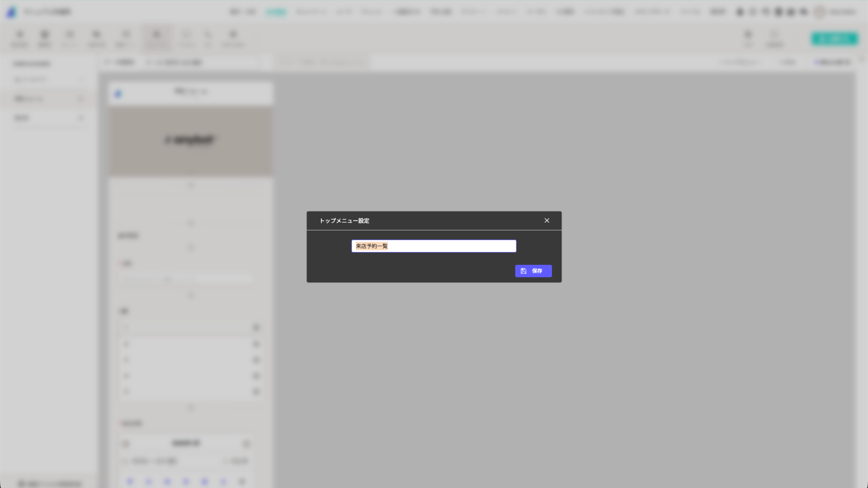Close the トップメニュー設定 dialog
868x488 pixels.
[547, 221]
